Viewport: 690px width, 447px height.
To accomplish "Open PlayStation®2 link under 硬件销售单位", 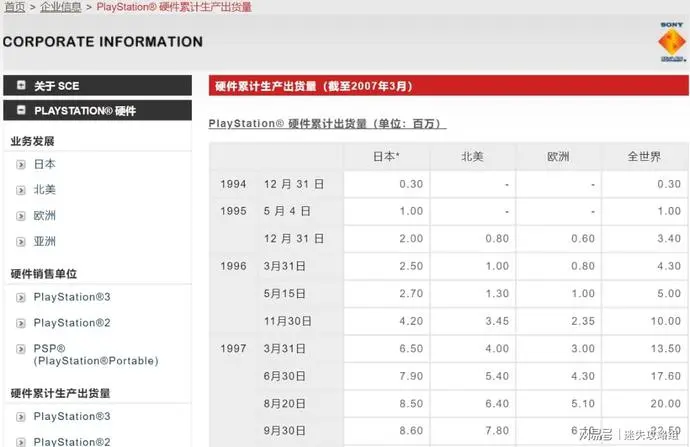I will 72,323.
